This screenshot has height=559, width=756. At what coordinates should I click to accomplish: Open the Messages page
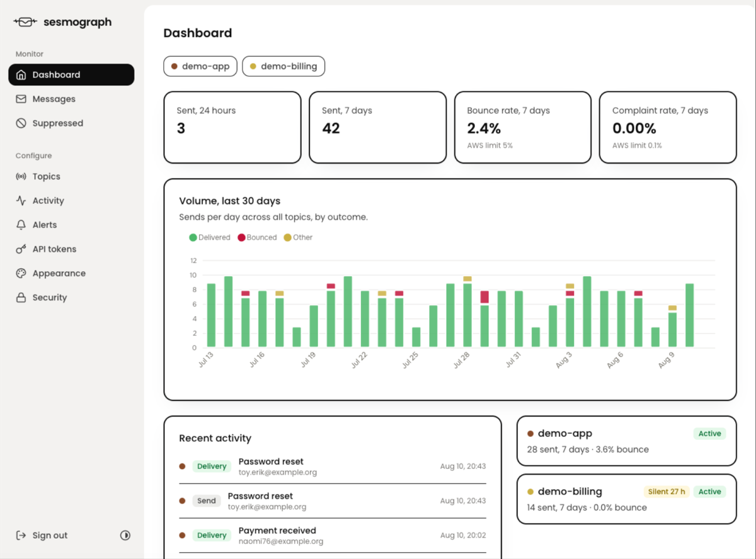tap(71, 99)
